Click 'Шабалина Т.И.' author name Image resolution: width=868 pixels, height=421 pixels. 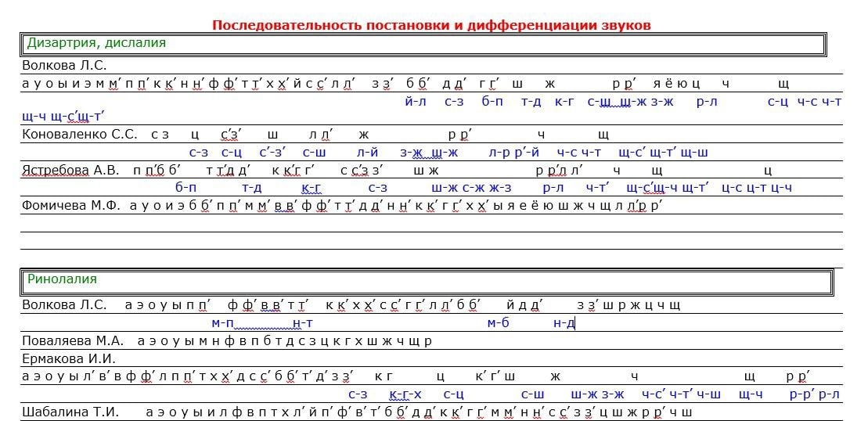[70, 412]
